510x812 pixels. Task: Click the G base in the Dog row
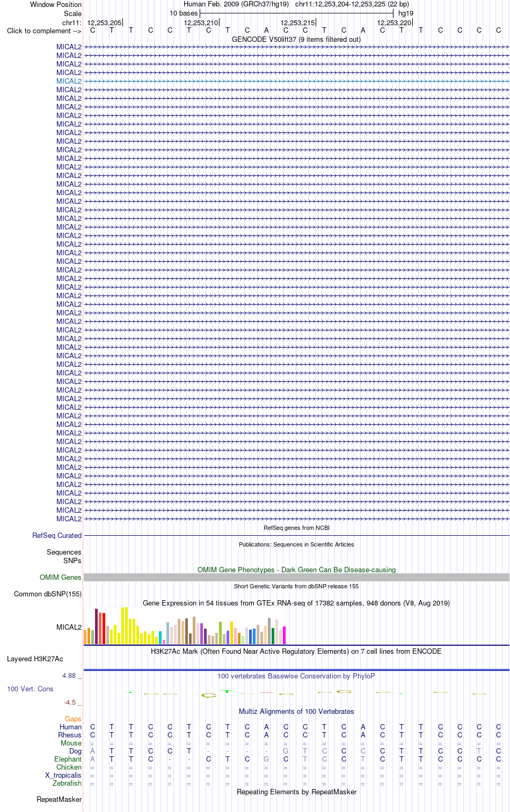click(x=286, y=751)
